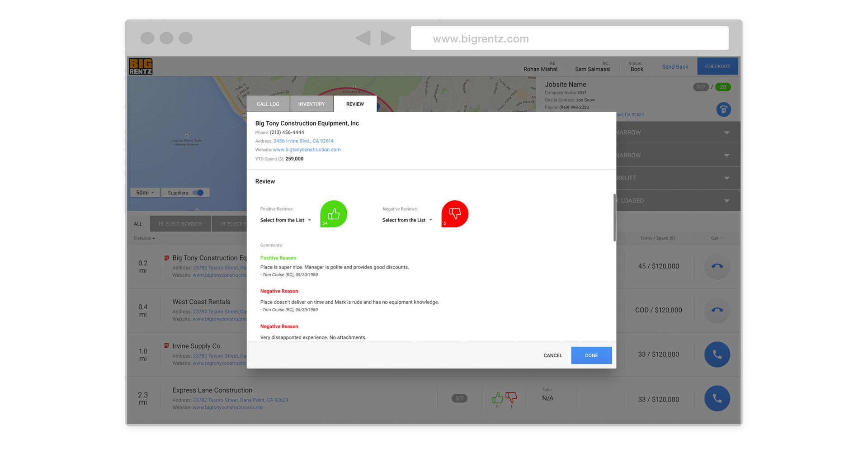Click the CANCEL button in review dialog
The height and width of the screenshot is (449, 868).
click(553, 355)
